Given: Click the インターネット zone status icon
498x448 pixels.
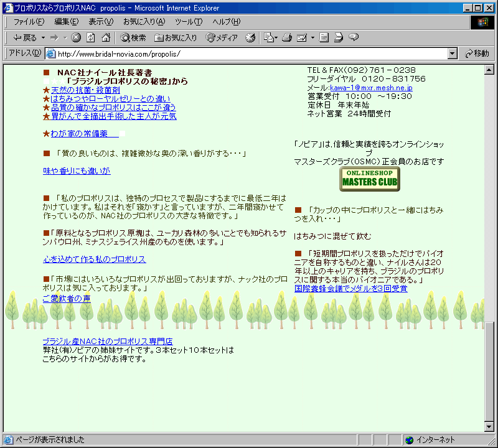Looking at the screenshot, I should pos(410,440).
